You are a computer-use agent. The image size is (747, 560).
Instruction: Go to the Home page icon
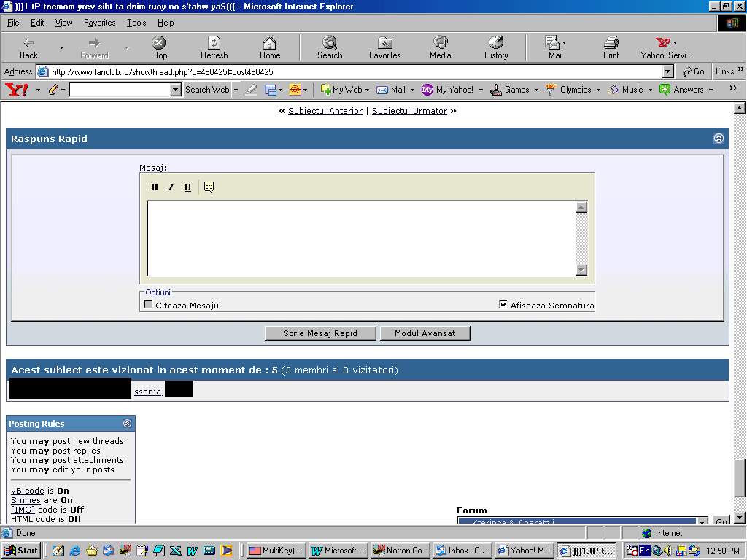269,44
